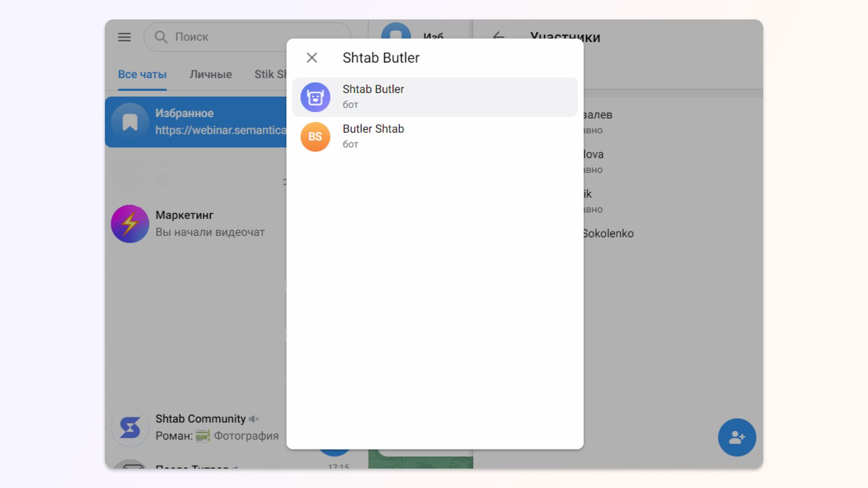Click the hamburger menu icon
868x488 pixels.
tap(124, 37)
